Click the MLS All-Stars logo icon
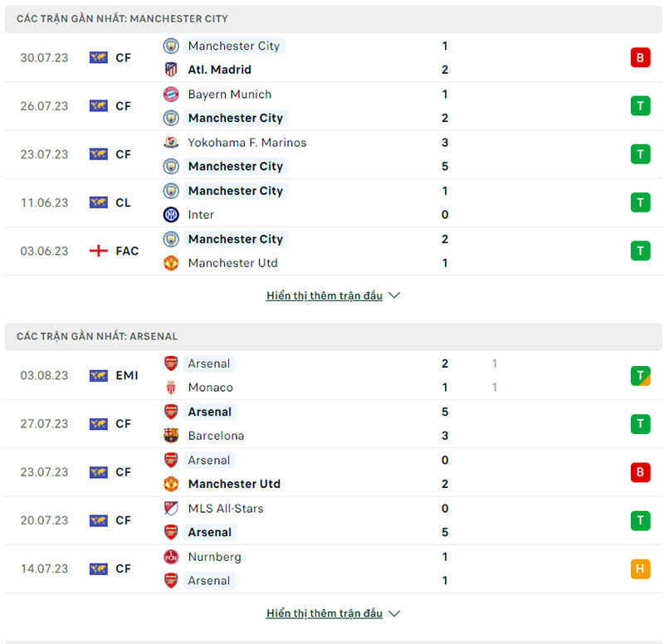 (171, 508)
